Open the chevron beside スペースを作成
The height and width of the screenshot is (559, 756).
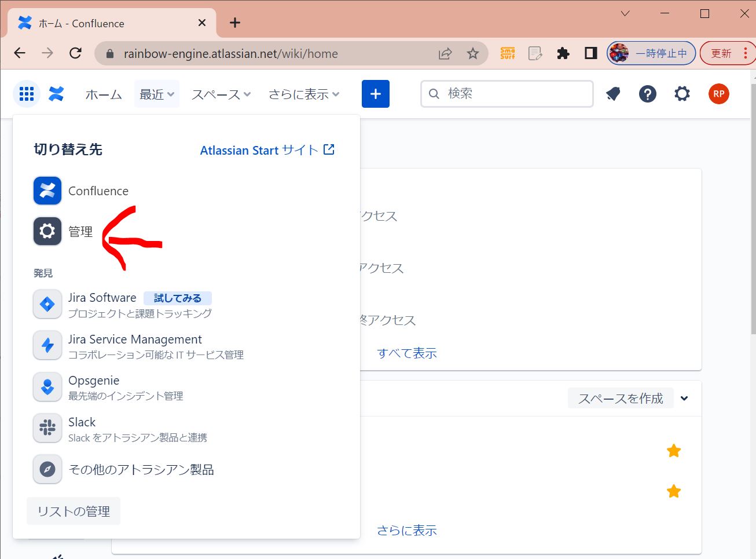click(684, 399)
